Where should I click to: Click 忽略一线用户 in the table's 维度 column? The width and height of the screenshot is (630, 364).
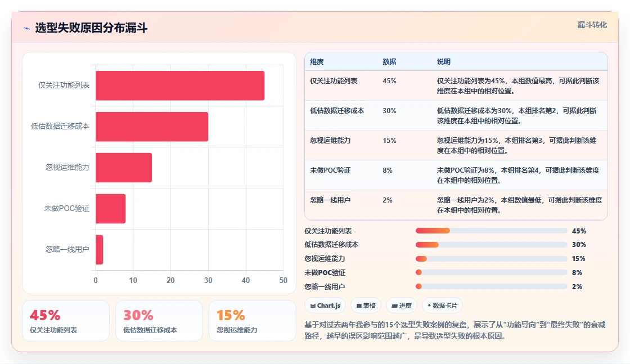[x=330, y=200]
